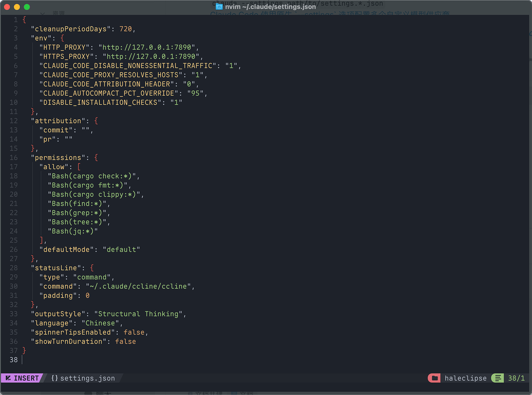Click the red folder icon beside haleclipse

pyautogui.click(x=434, y=378)
